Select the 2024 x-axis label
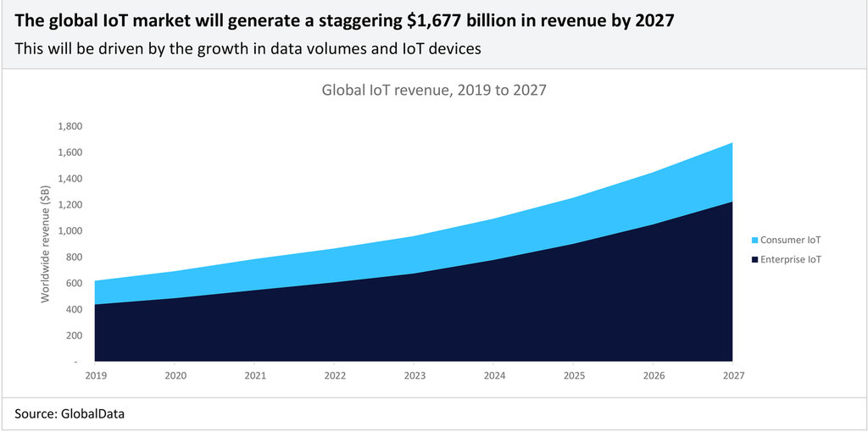Screen dimensions: 868x432 coord(493,374)
